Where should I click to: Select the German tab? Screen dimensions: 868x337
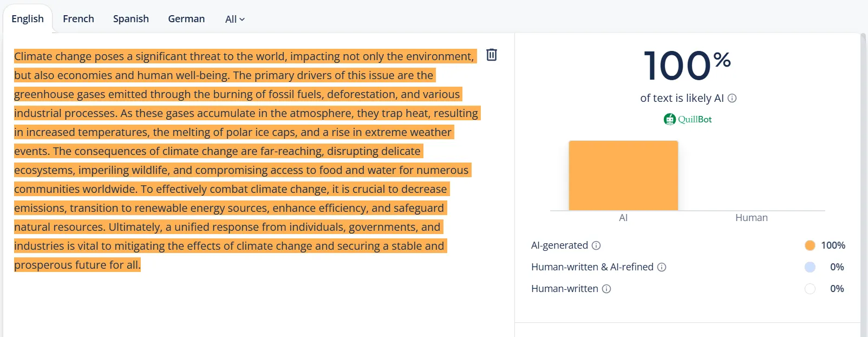[x=186, y=18]
